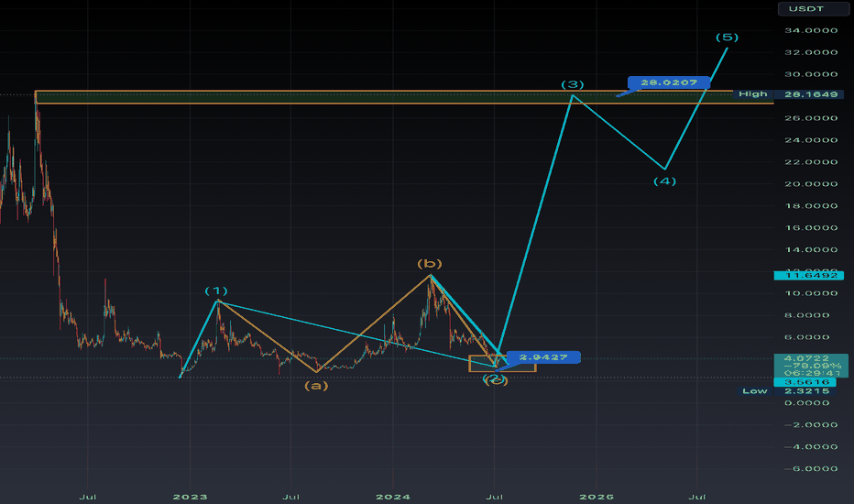Click 18.0000 on the price axis
Image resolution: width=854 pixels, height=504 pixels.
pos(811,206)
